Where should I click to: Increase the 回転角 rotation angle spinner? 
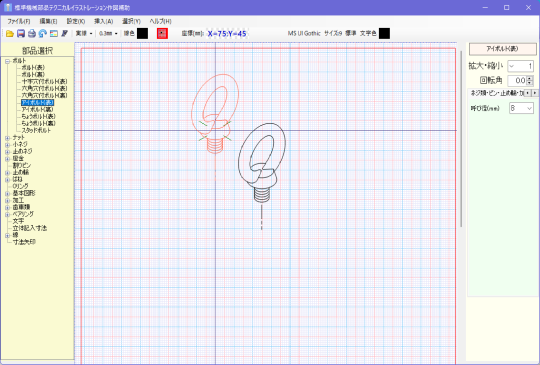tap(530, 78)
